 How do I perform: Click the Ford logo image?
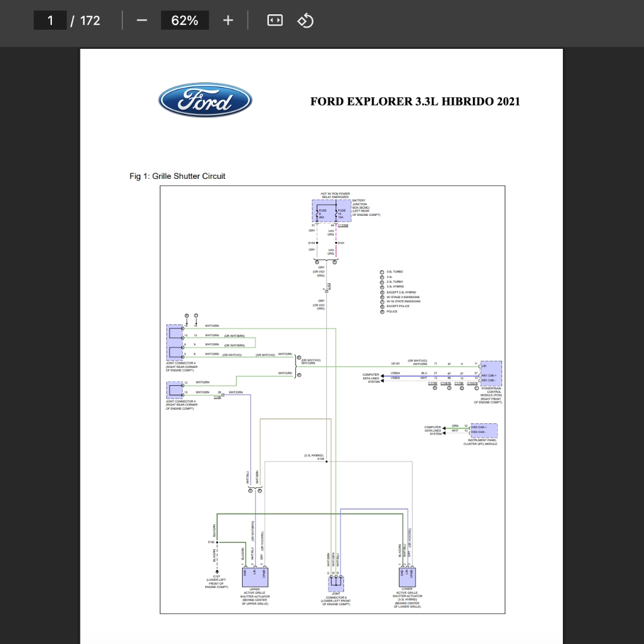tap(205, 100)
